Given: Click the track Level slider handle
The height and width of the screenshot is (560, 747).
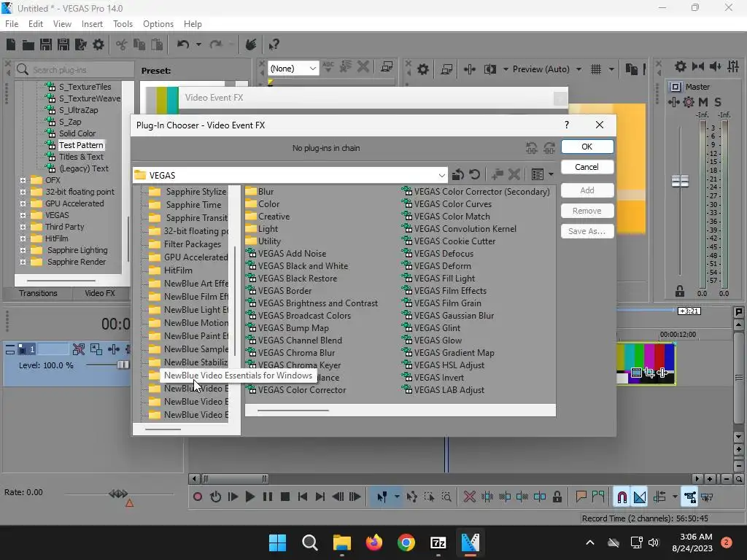Looking at the screenshot, I should pos(123,365).
